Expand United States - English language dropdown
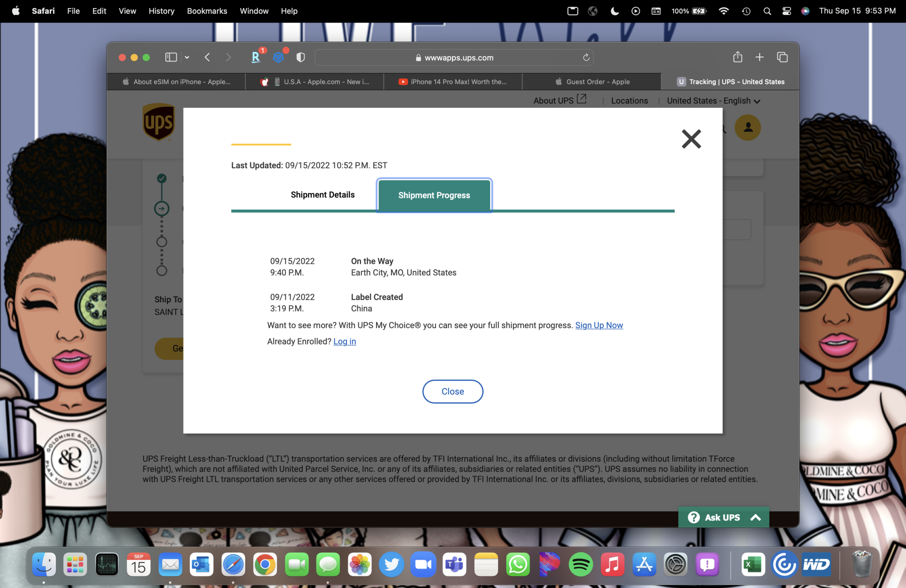This screenshot has width=906, height=588. point(713,101)
